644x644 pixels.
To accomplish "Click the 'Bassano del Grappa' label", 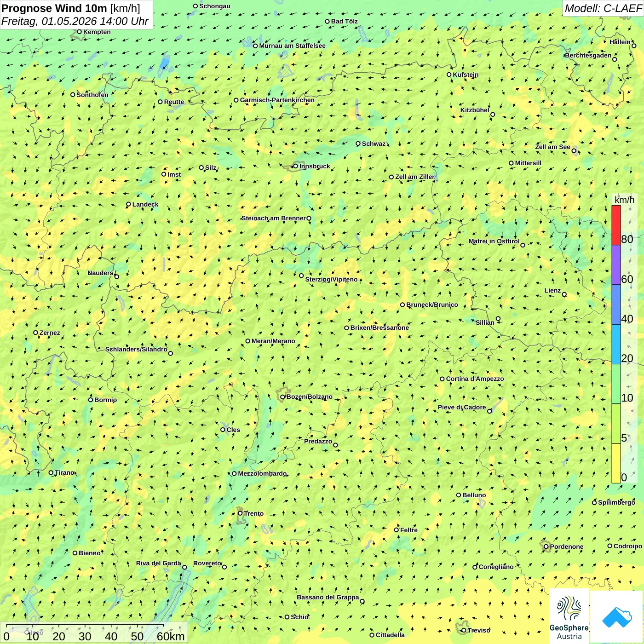I will click(x=328, y=597).
